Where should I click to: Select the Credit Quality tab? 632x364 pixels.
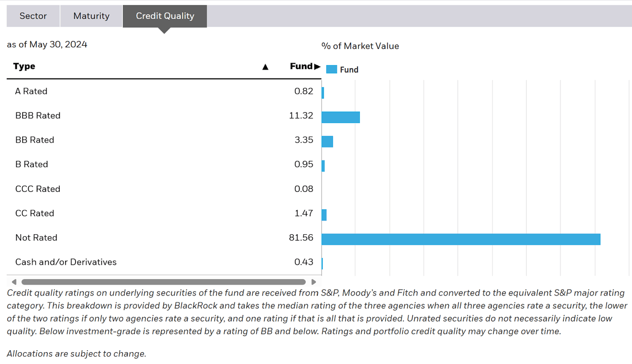point(165,16)
